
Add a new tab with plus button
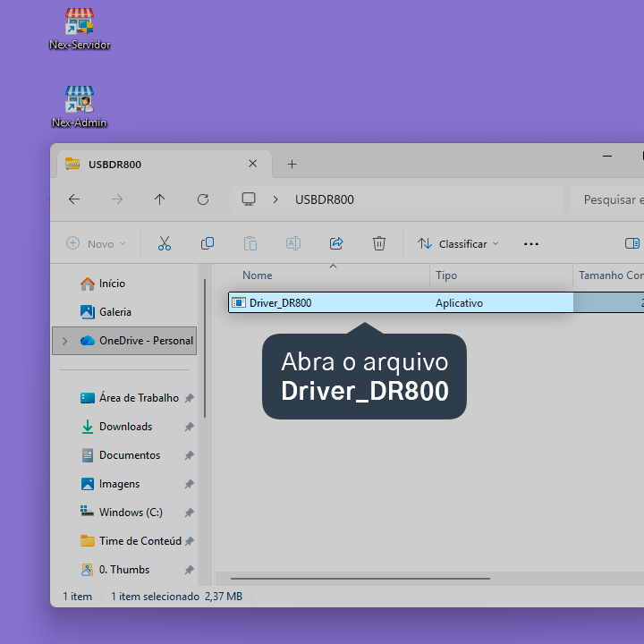click(292, 165)
